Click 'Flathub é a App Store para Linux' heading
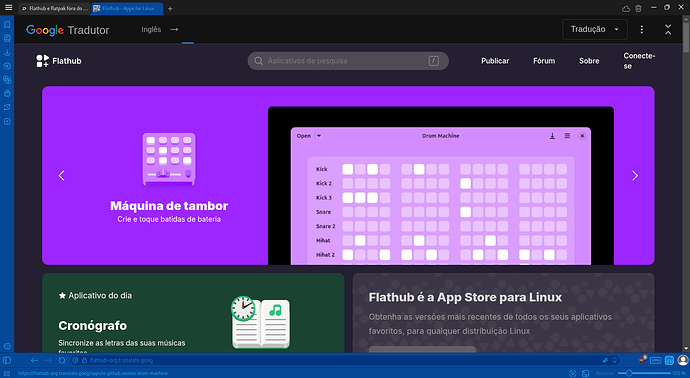 (x=465, y=297)
